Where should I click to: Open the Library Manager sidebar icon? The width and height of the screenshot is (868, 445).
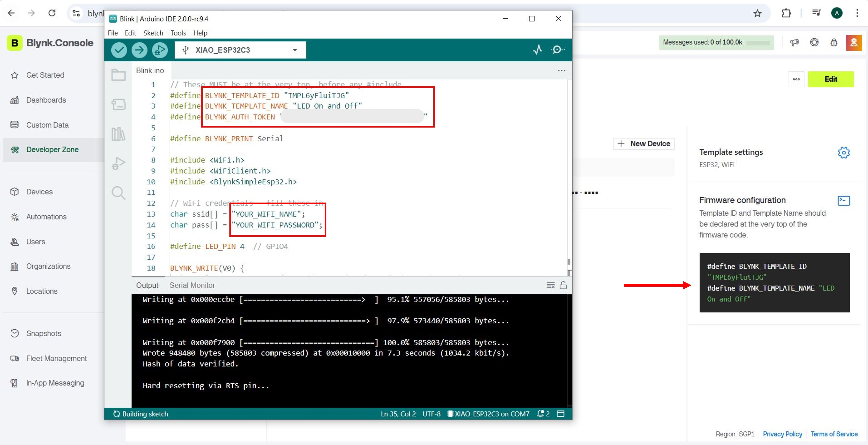pos(118,134)
